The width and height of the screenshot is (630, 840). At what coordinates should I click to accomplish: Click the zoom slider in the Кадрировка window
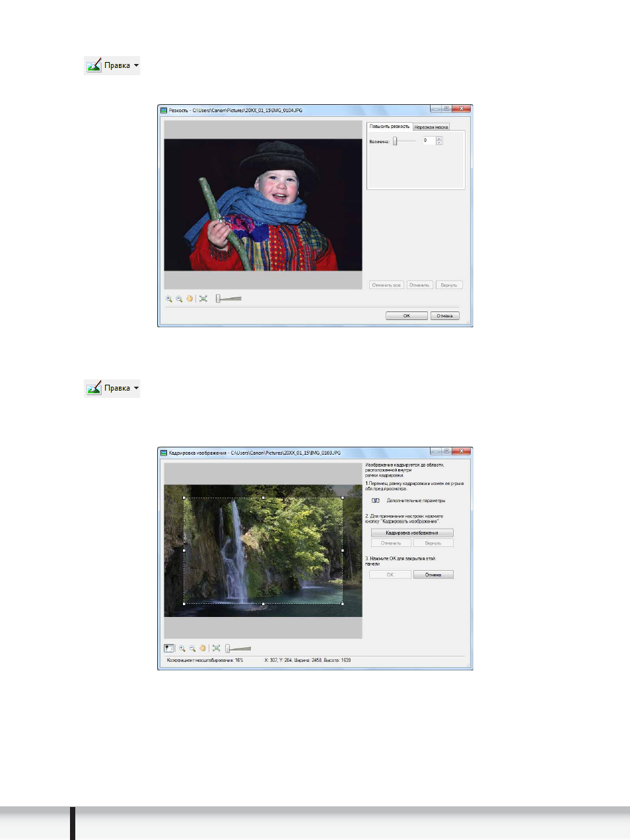pos(238,649)
